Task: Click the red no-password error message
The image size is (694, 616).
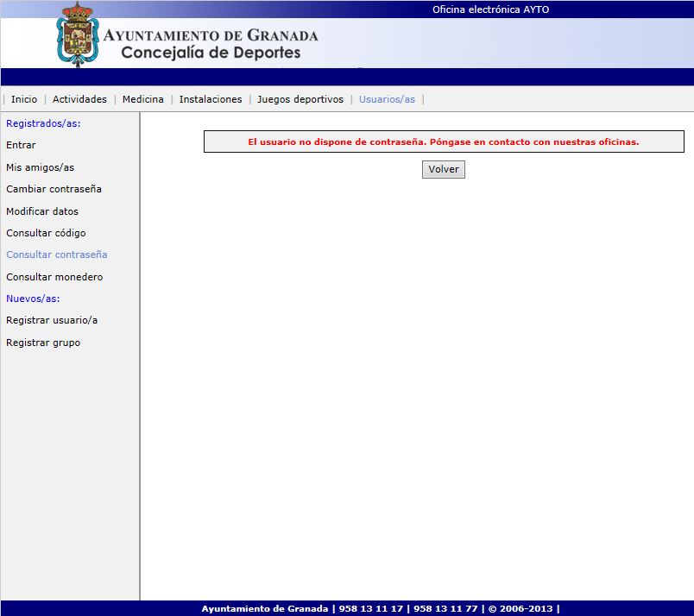Action: pos(444,142)
